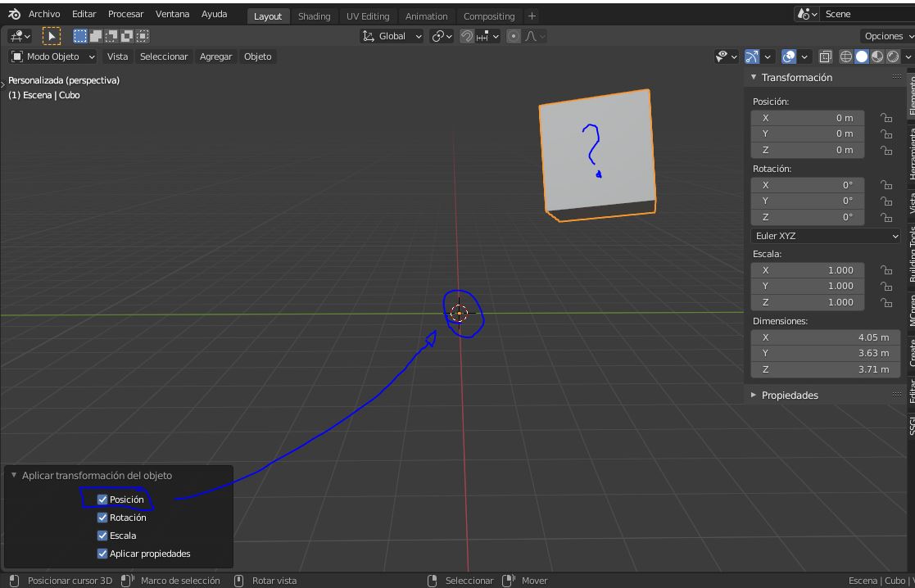Open the Archivo menu
This screenshot has height=588, width=915.
click(x=44, y=14)
